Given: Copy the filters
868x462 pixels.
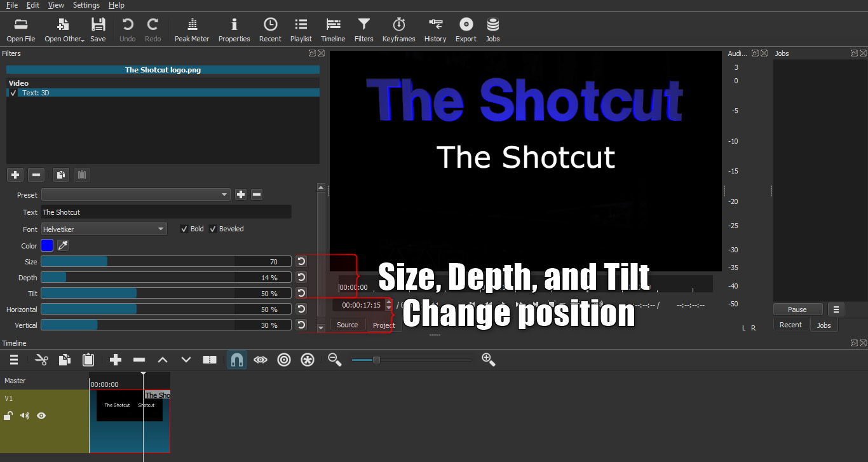Looking at the screenshot, I should click(x=60, y=175).
